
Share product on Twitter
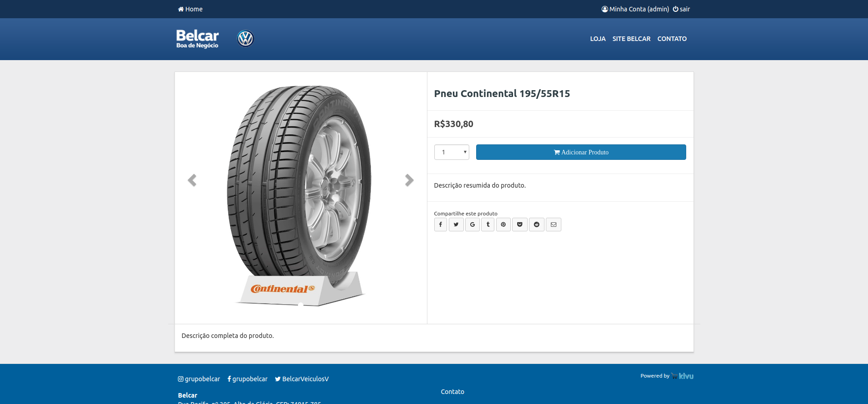[x=456, y=225]
